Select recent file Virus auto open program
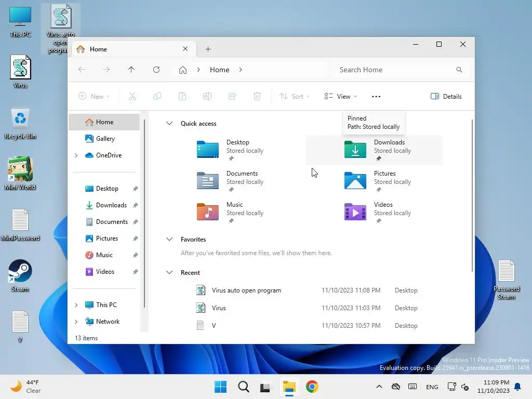 [307, 290]
